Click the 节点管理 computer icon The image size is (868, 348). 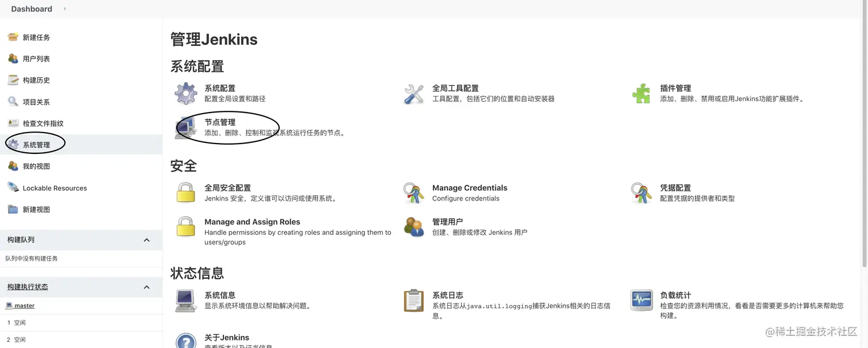click(x=185, y=127)
